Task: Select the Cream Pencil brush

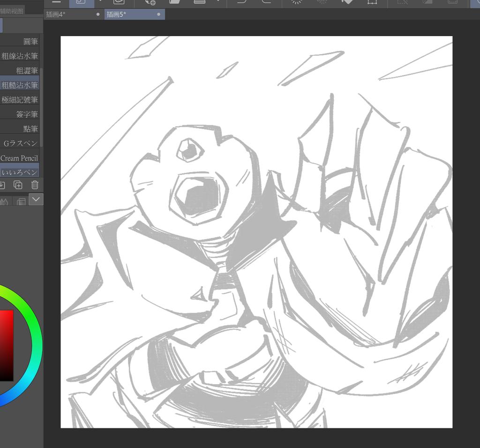Action: tap(20, 158)
